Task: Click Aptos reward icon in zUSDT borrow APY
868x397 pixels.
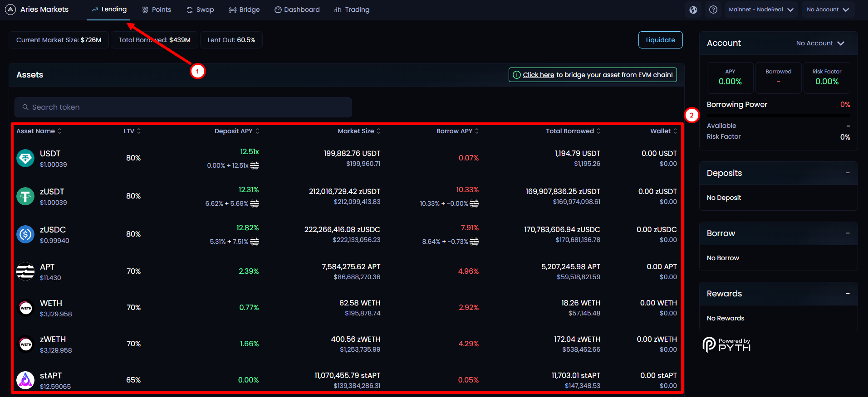Action: 474,203
